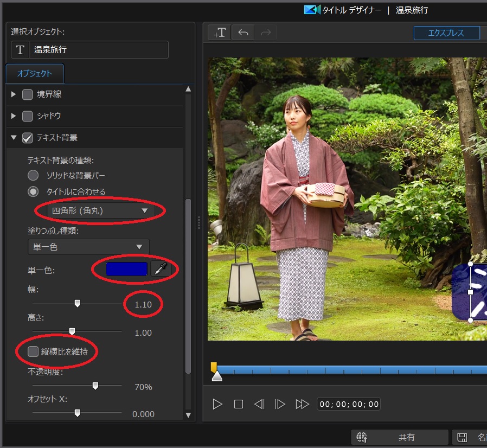
Task: Click the redo arrow icon
Action: [x=266, y=33]
